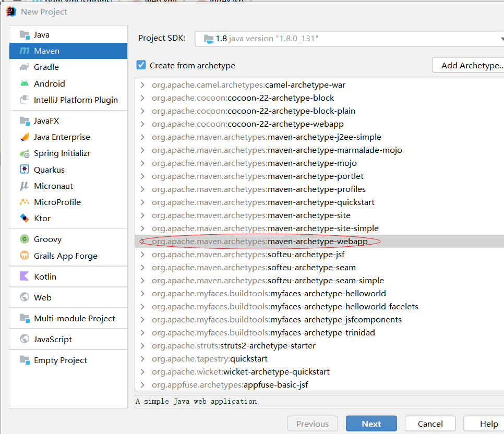Expand appfuse-basic-jsf chevron
The width and height of the screenshot is (504, 434).
tap(142, 385)
